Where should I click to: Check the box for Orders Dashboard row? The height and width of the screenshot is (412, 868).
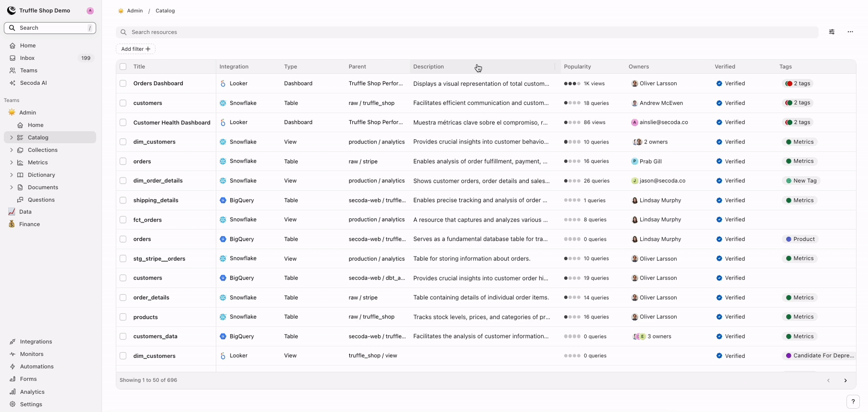(x=123, y=83)
